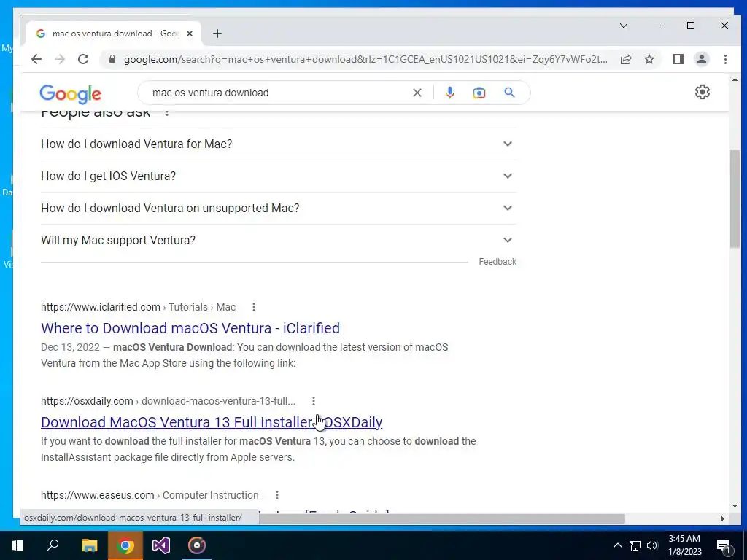Expand 'How do I download Ventura for Mac?'
Viewport: 747px width, 560px height.
pyautogui.click(x=279, y=144)
